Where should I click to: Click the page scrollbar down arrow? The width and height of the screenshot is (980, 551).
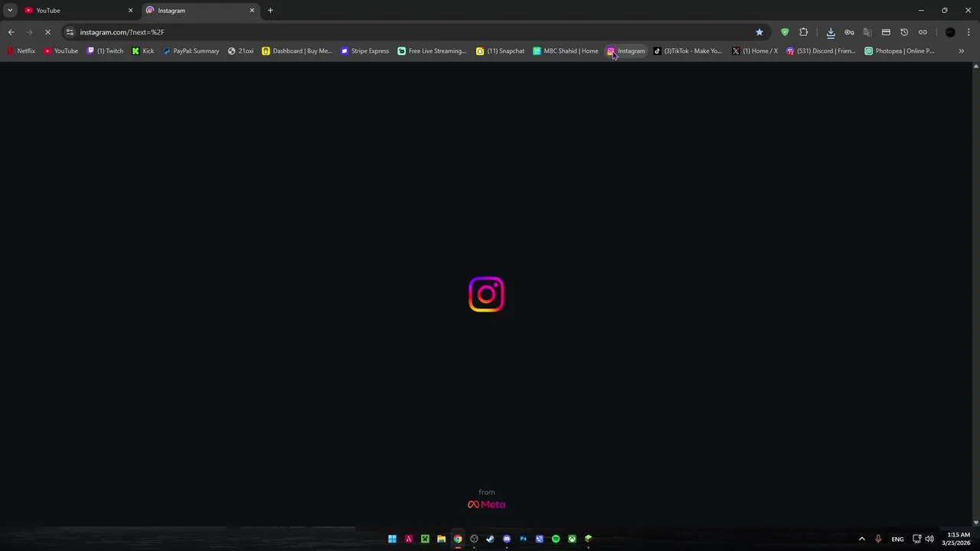(x=975, y=523)
